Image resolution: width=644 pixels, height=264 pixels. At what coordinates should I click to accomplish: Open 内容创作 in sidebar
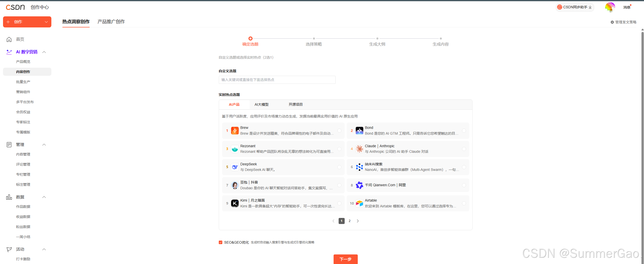tap(27, 72)
